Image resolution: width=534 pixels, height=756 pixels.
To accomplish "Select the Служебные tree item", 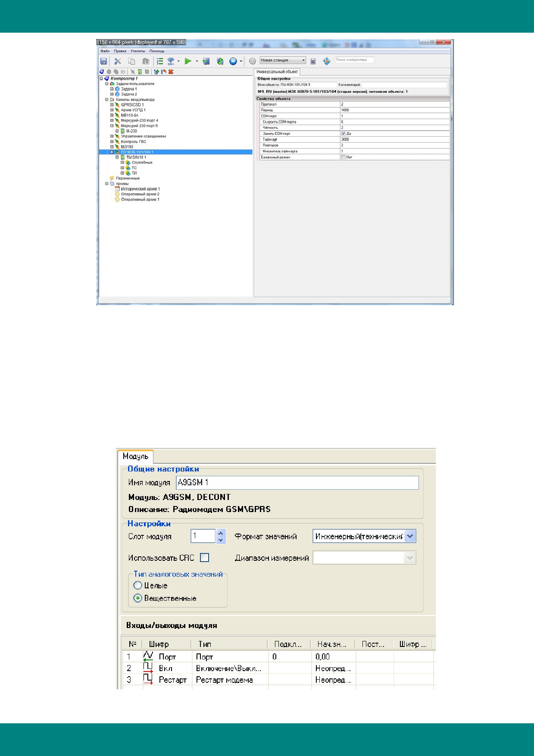I will click(x=142, y=162).
